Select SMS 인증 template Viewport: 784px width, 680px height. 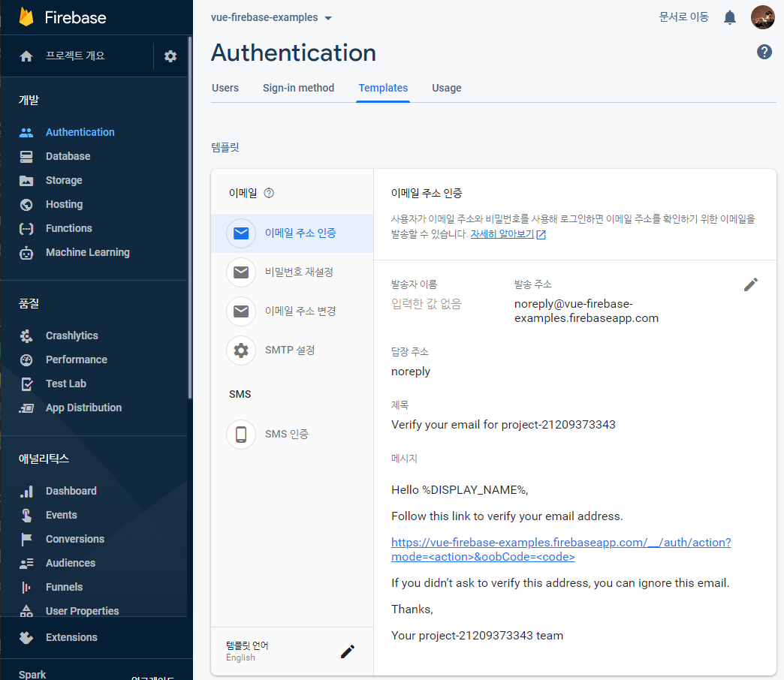tap(292, 434)
